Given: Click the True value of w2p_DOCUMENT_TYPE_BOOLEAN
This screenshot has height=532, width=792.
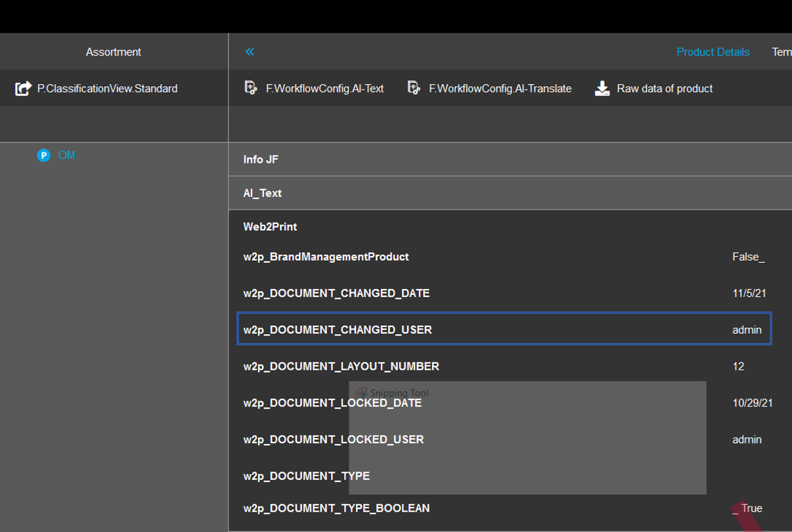Looking at the screenshot, I should click(751, 508).
